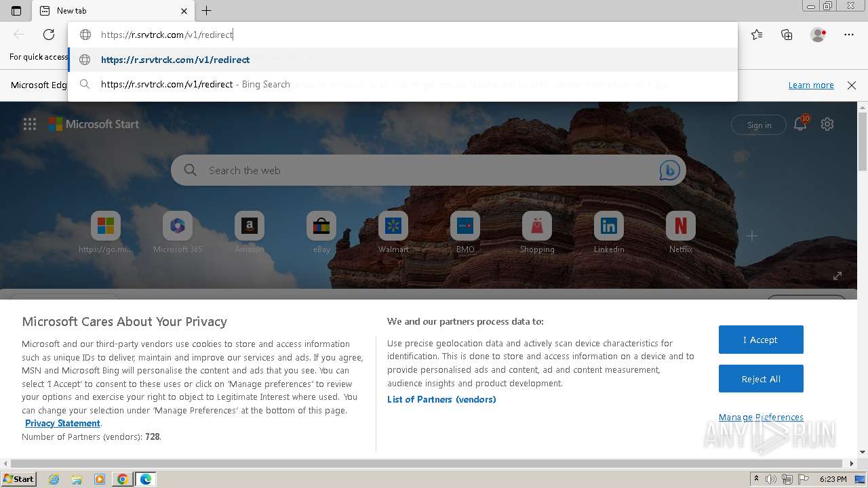Screen dimensions: 868x488
Task: Open Windows Media Player from taskbar
Action: pyautogui.click(x=100, y=479)
